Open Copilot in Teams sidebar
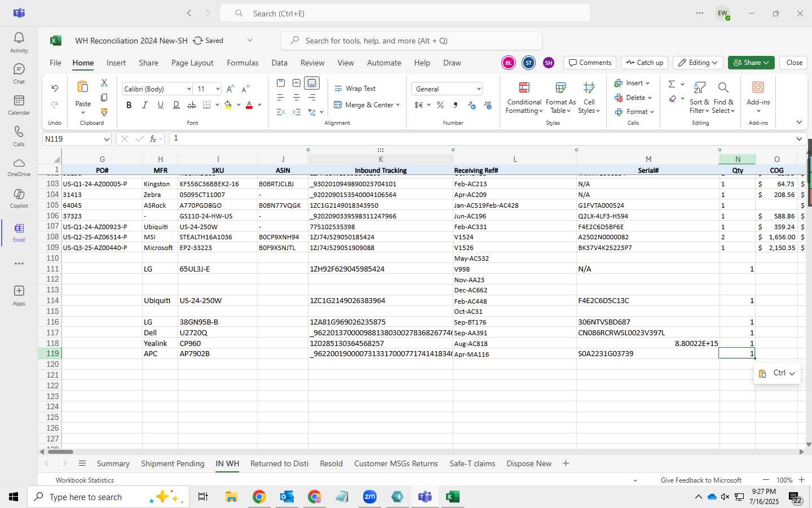Viewport: 812px width, 508px height. pyautogui.click(x=19, y=198)
